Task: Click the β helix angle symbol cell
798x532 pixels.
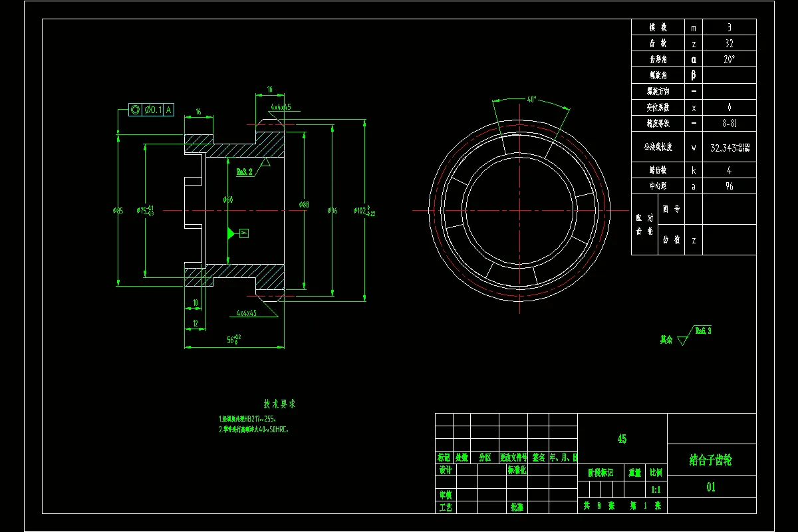Action: coord(694,75)
